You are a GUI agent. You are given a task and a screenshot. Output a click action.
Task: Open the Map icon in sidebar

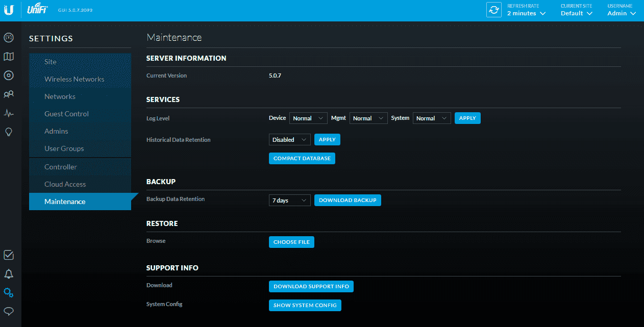[9, 57]
